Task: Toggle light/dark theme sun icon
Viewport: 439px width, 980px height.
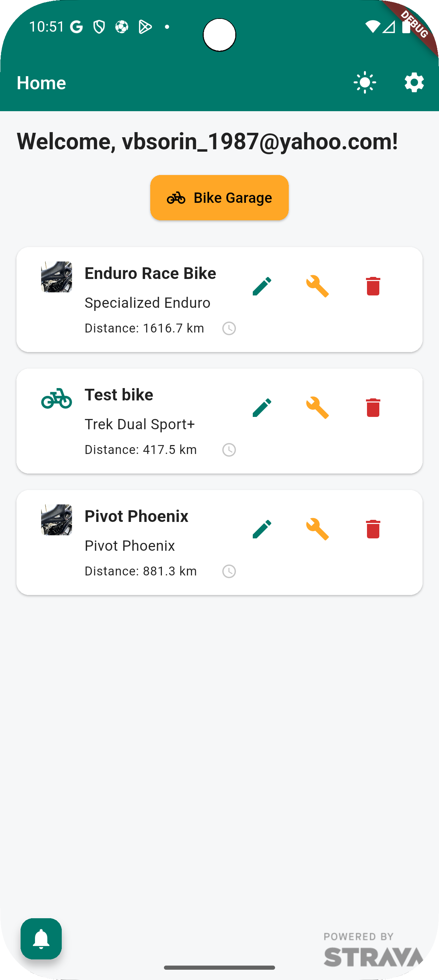Action: pos(365,83)
